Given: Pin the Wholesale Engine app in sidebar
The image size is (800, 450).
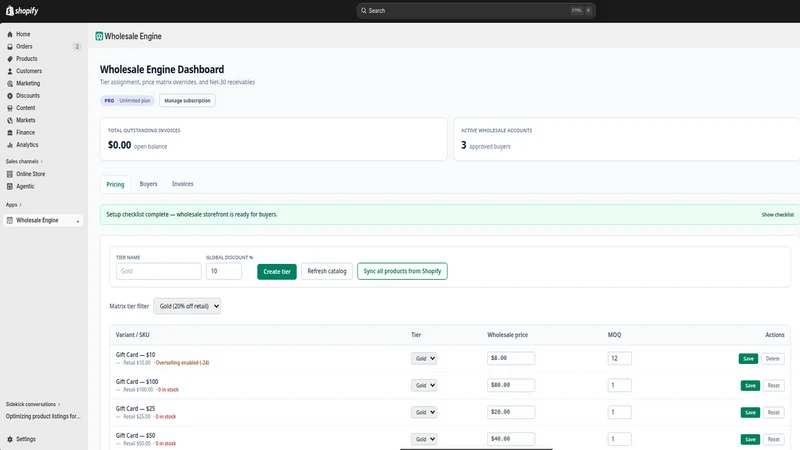Looking at the screenshot, I should (x=78, y=221).
